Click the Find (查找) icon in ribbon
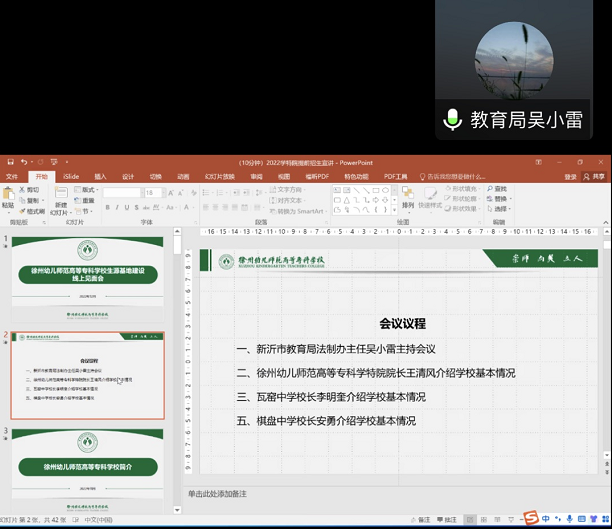This screenshot has height=529, width=612. click(x=497, y=188)
